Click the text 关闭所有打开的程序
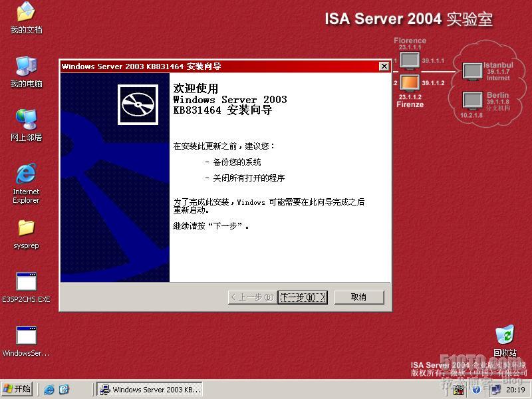The image size is (532, 399). (249, 178)
